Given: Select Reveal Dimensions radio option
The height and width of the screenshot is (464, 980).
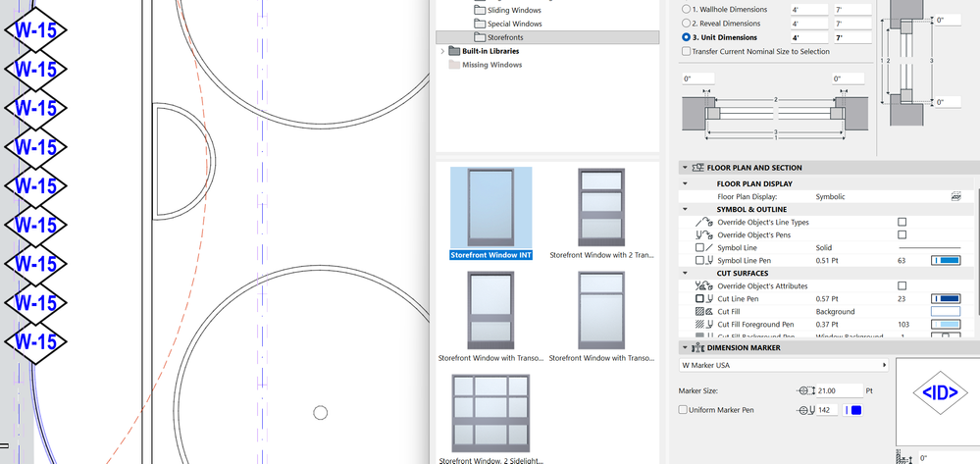Looking at the screenshot, I should pyautogui.click(x=687, y=24).
